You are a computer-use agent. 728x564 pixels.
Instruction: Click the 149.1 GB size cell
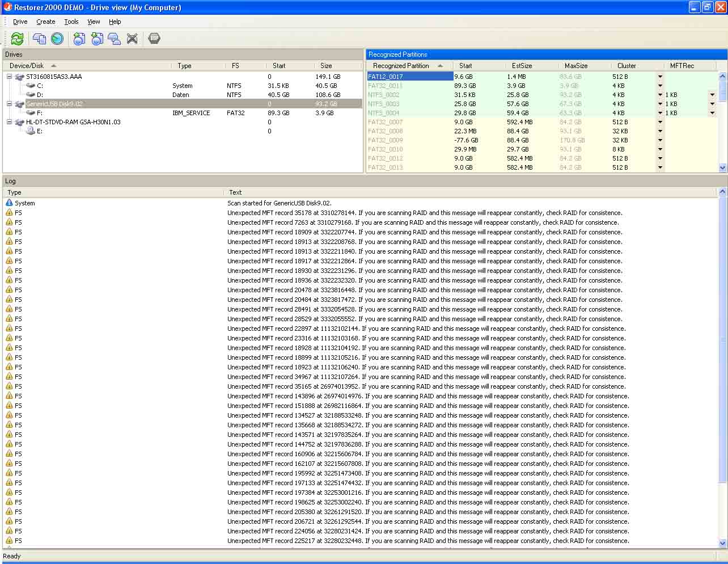click(x=328, y=77)
